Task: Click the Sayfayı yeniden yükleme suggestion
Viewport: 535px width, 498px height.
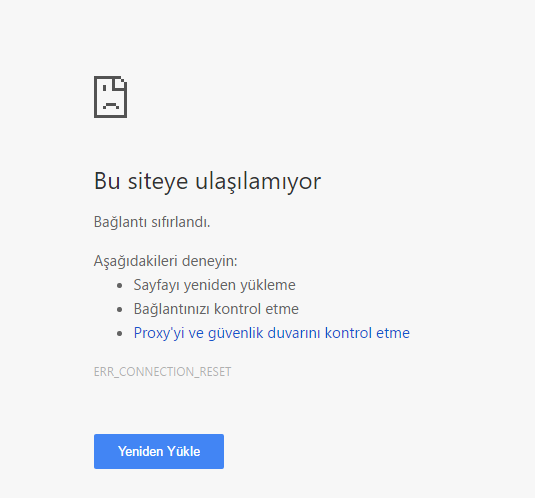Action: pos(215,285)
